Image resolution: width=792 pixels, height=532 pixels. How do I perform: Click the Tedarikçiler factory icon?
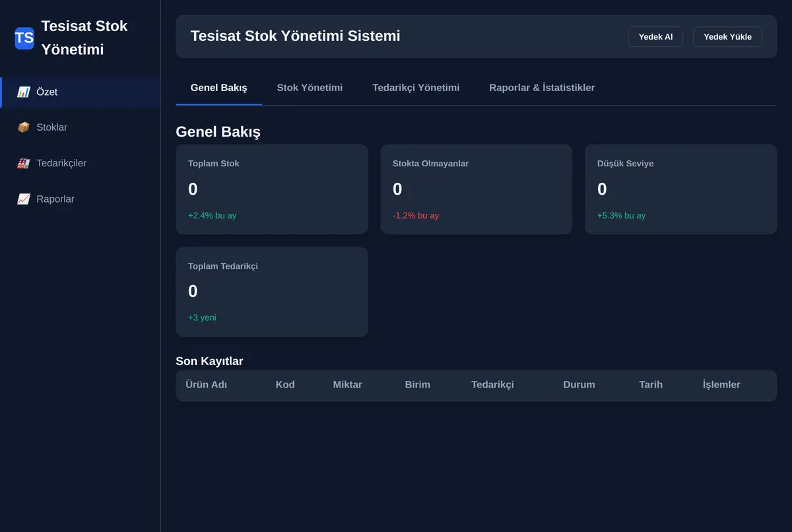pos(23,164)
